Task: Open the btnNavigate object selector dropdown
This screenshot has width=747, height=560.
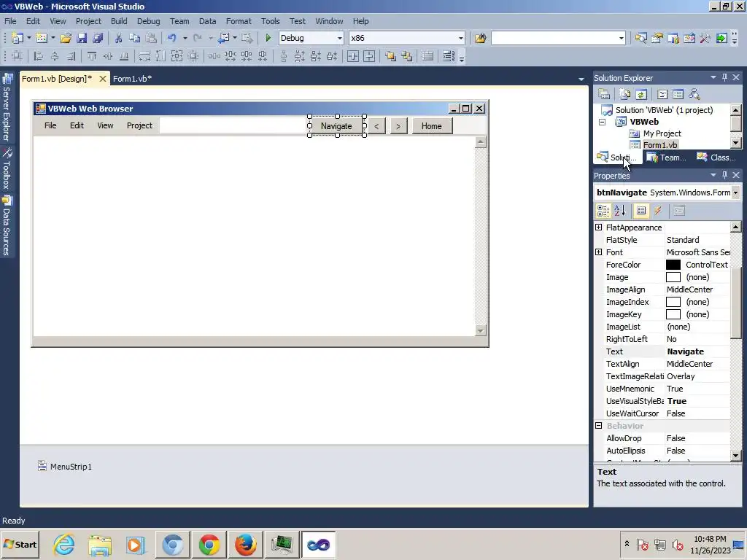Action: click(x=735, y=192)
